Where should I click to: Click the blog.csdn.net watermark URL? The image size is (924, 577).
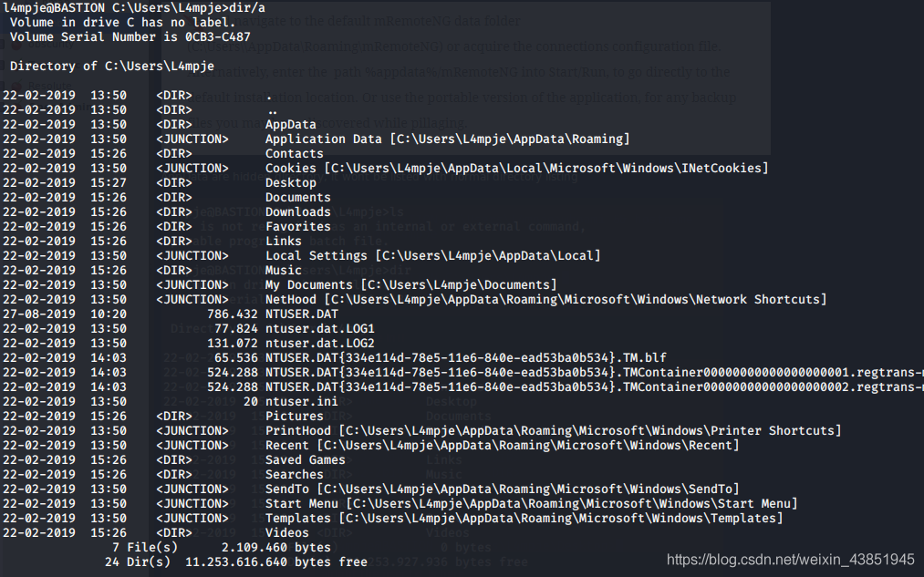click(790, 559)
